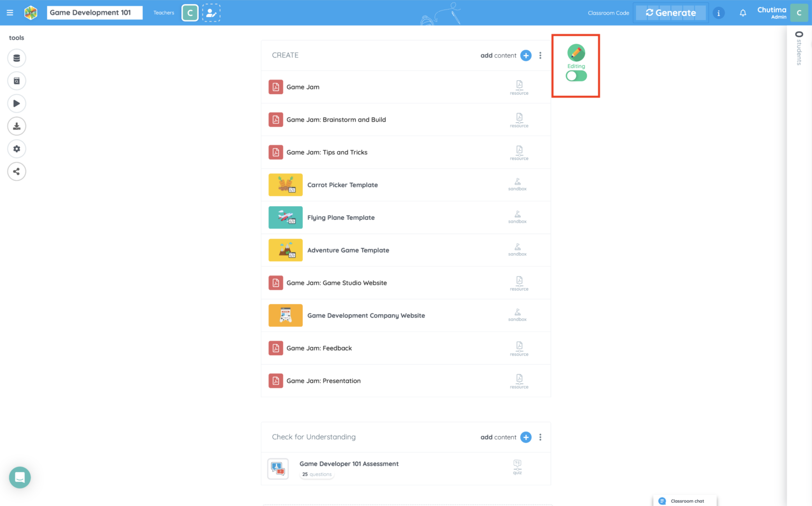Screen dimensions: 812x506
Task: Open the book search tool in the sidebar
Action: click(16, 81)
